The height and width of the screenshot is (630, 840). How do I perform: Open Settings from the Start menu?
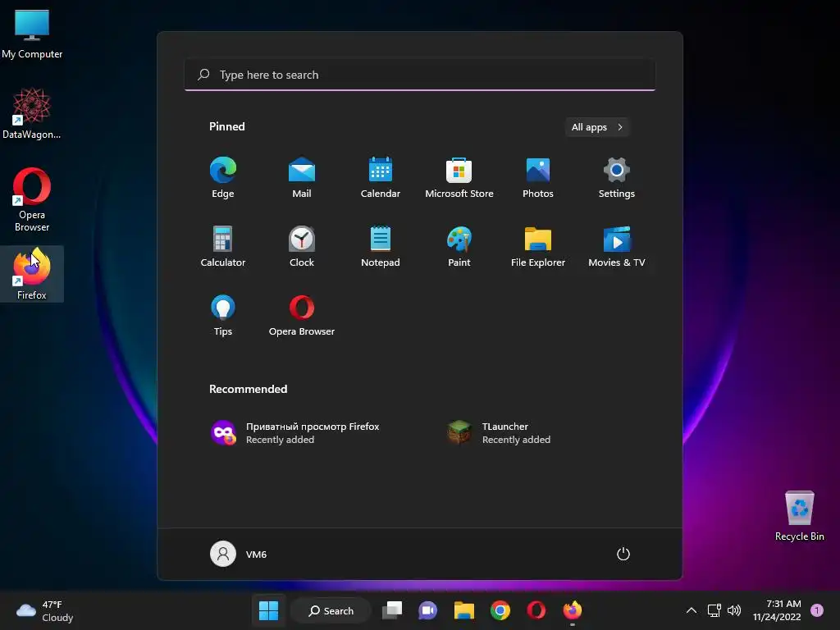(x=617, y=178)
